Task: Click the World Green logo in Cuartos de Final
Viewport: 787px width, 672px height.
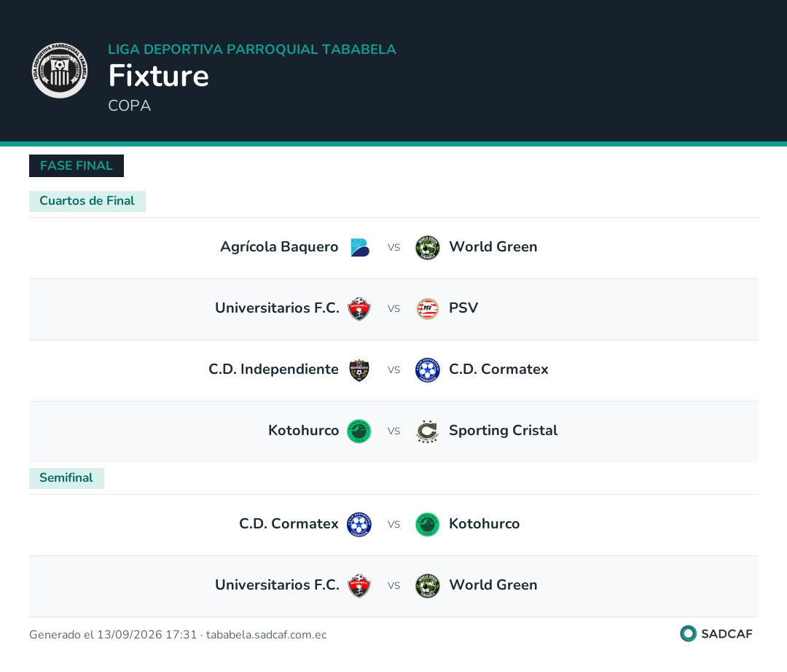Action: coord(428,247)
